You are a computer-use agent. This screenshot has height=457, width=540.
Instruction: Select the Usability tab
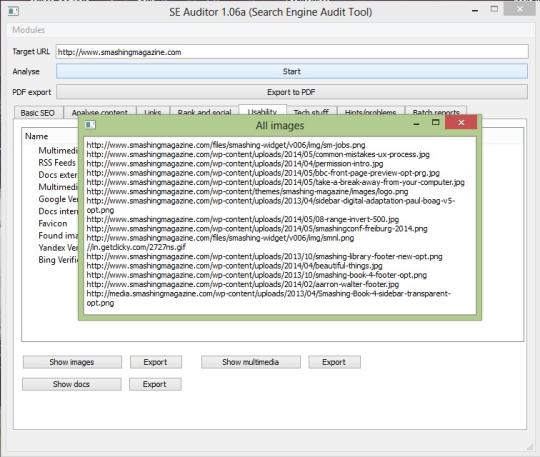[262, 111]
